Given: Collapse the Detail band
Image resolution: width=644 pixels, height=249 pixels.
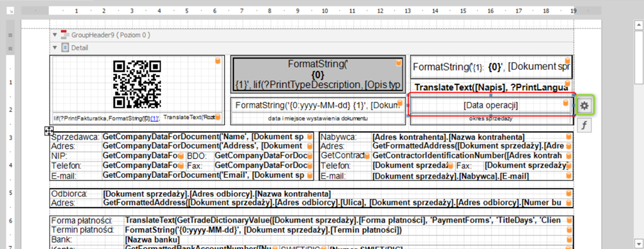Looking at the screenshot, I should click(56, 48).
